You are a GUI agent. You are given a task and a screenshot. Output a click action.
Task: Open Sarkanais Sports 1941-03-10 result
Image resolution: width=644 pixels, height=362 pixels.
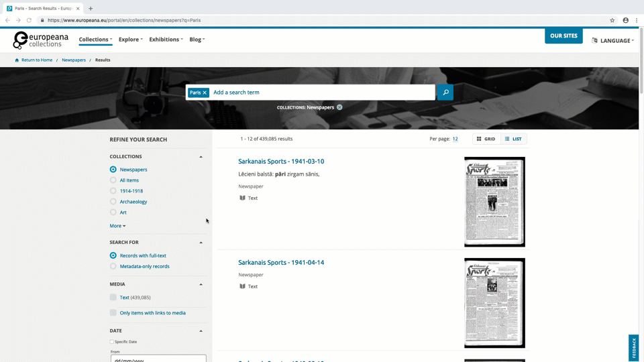(x=281, y=162)
